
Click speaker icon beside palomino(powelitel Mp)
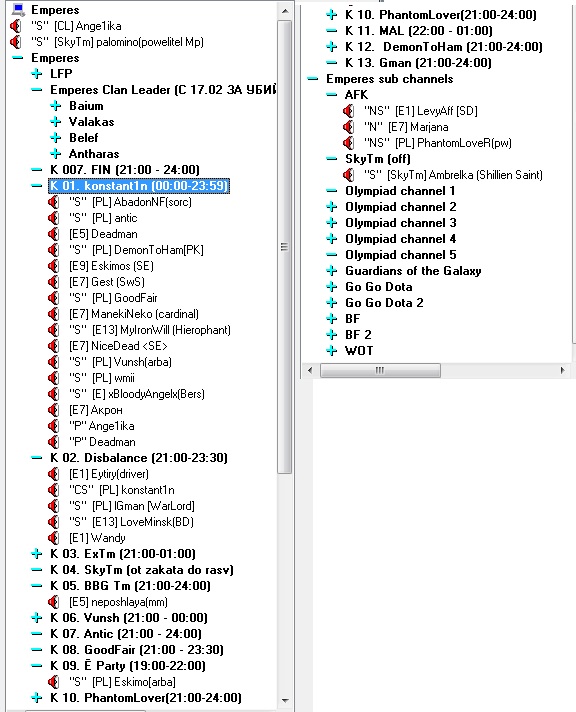[15, 42]
